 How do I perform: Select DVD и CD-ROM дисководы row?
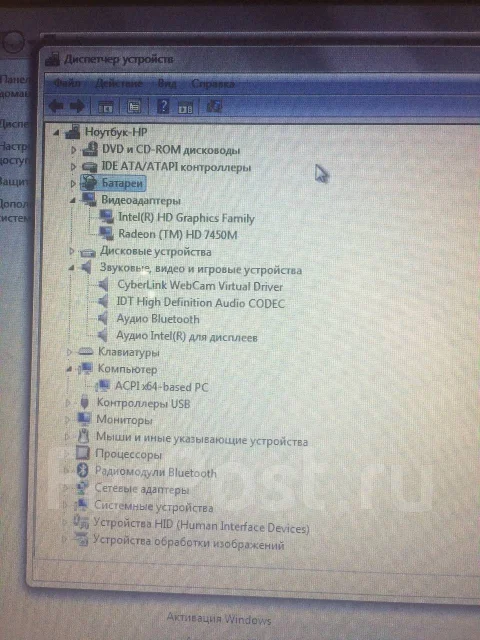171,150
